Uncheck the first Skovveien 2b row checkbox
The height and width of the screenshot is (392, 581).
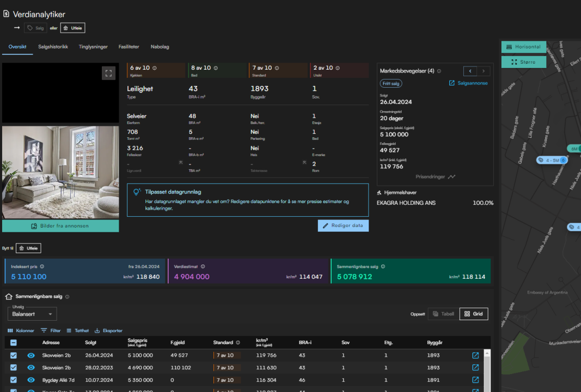coord(14,356)
